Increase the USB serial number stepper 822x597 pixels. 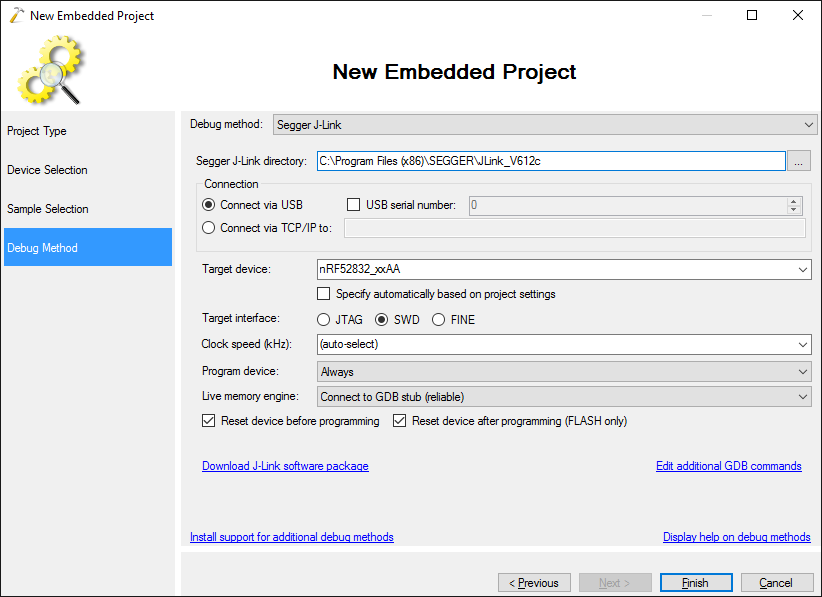[794, 201]
